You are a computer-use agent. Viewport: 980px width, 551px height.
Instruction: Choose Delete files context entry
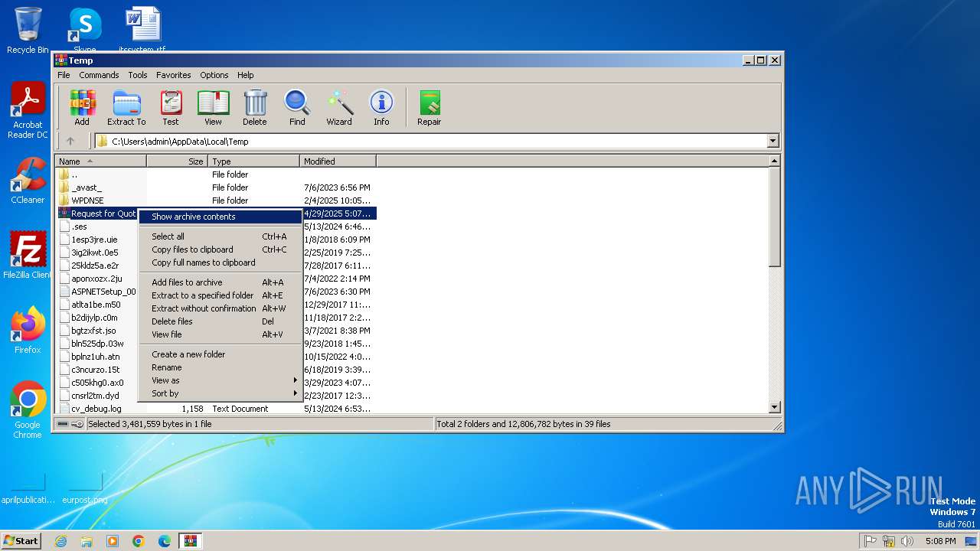click(x=220, y=321)
